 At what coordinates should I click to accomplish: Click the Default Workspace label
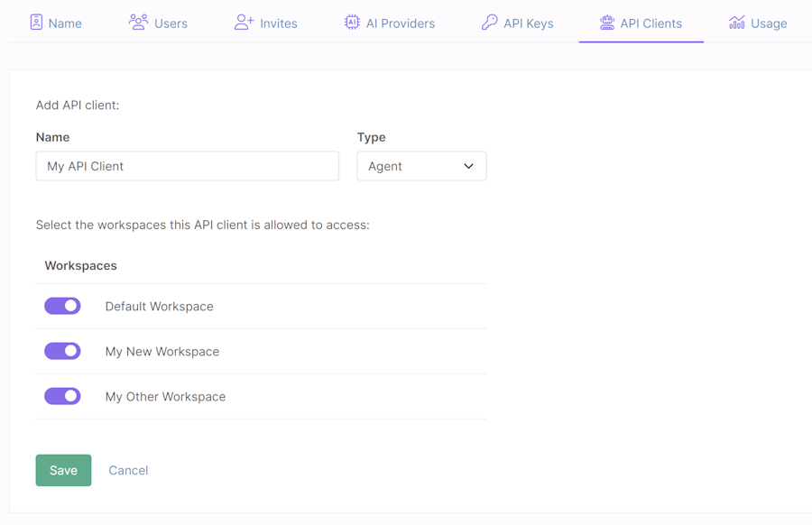pos(160,307)
